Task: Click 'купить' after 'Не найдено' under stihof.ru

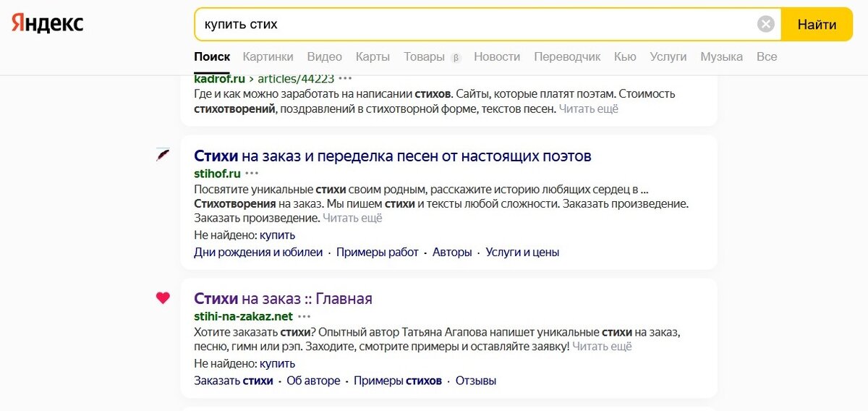Action: pyautogui.click(x=278, y=235)
